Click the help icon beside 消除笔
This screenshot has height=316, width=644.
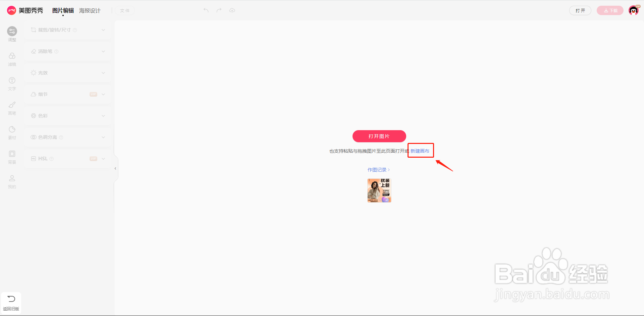click(56, 51)
